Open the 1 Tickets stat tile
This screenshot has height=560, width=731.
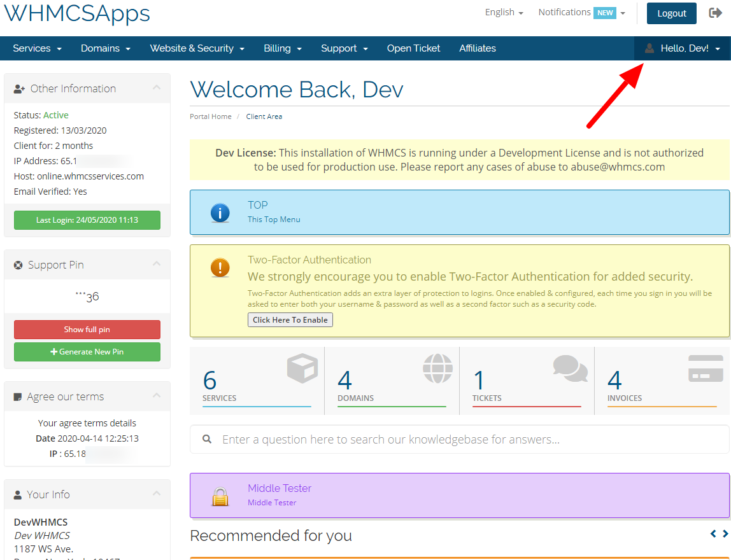click(527, 381)
